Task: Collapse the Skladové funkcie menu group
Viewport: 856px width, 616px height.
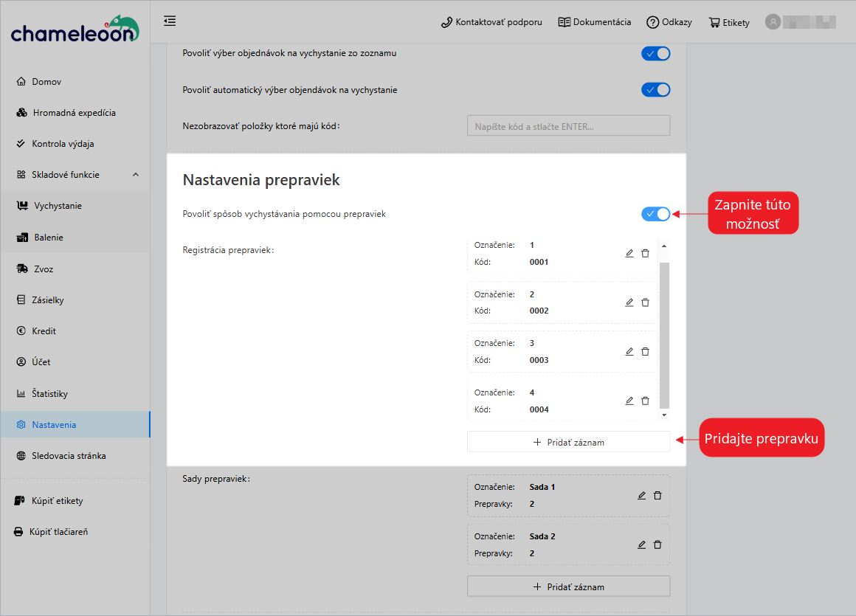Action: pyautogui.click(x=135, y=175)
